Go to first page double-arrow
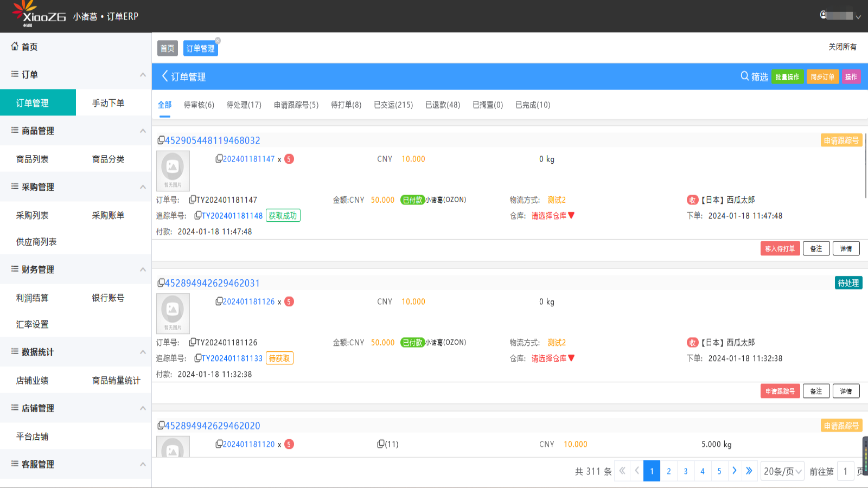 (x=622, y=471)
